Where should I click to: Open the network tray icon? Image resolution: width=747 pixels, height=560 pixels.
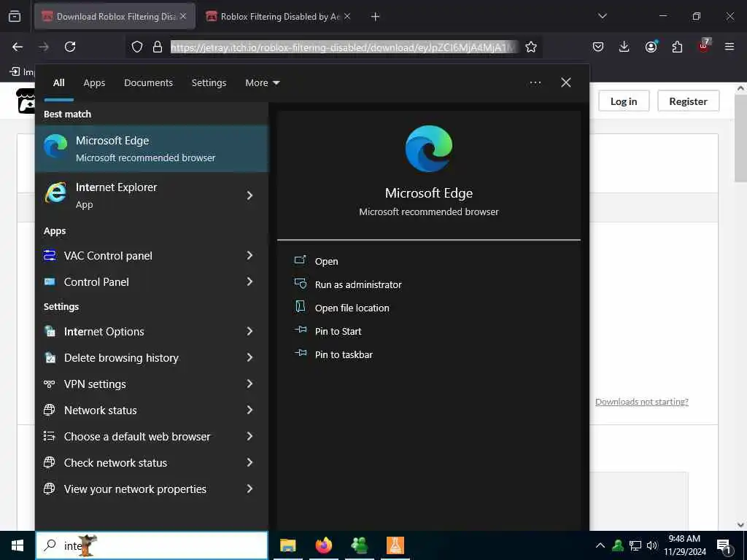point(635,545)
